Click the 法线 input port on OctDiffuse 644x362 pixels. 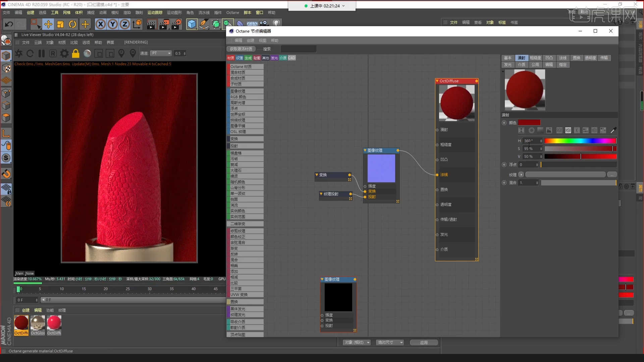click(437, 175)
